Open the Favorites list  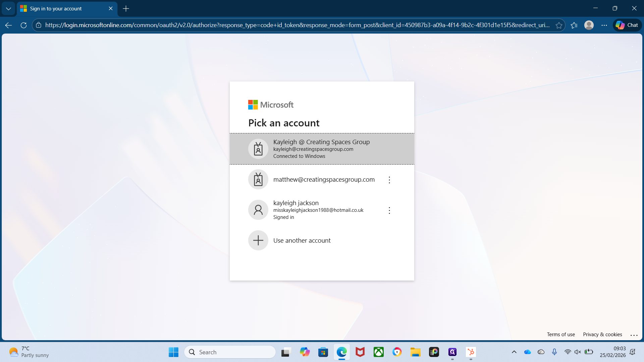coord(574,25)
